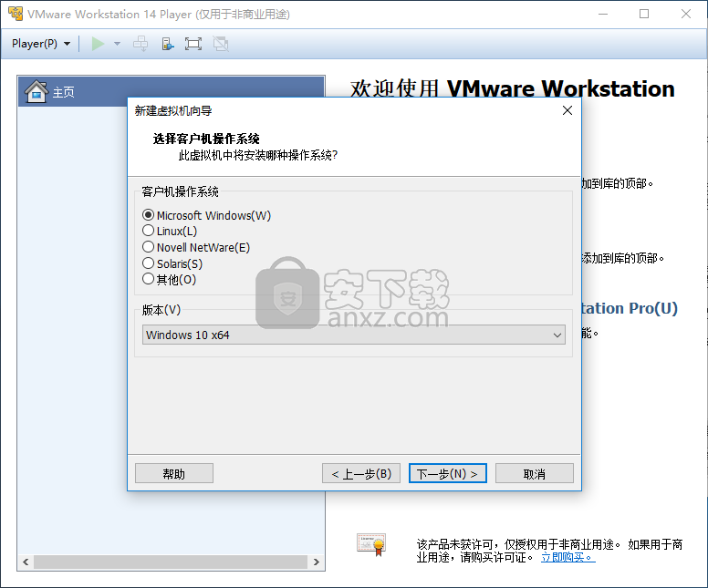708x588 pixels.
Task: Select the 主页 home item in library
Action: pyautogui.click(x=172, y=91)
